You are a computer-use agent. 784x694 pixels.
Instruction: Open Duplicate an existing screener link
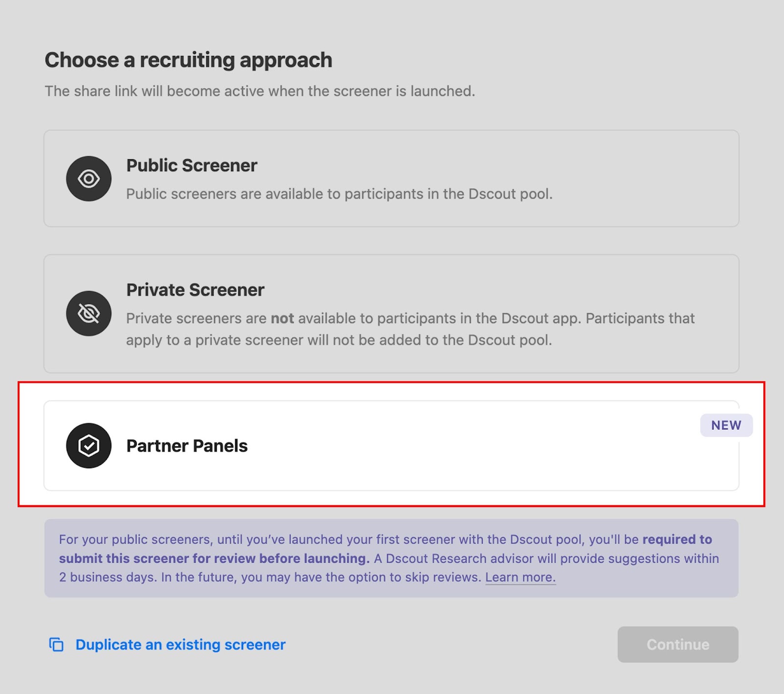(x=180, y=644)
